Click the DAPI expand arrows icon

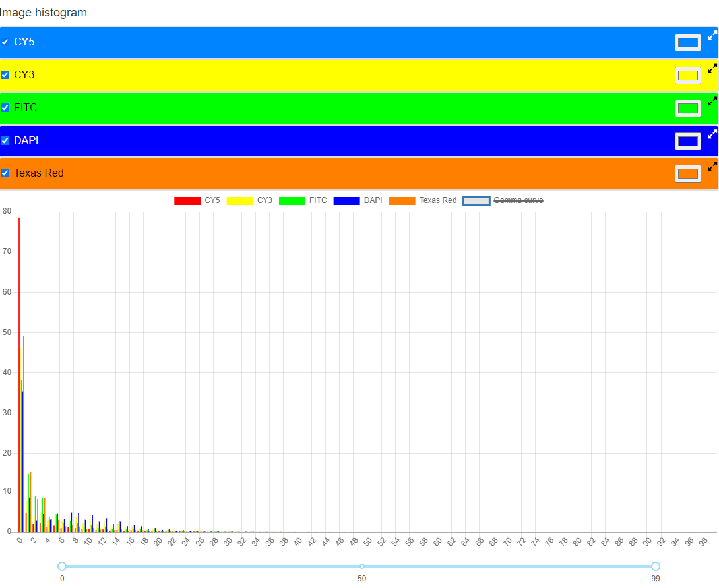point(712,134)
